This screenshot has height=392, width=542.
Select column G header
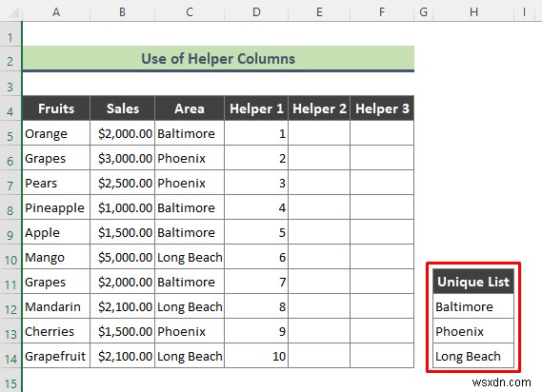pyautogui.click(x=424, y=12)
